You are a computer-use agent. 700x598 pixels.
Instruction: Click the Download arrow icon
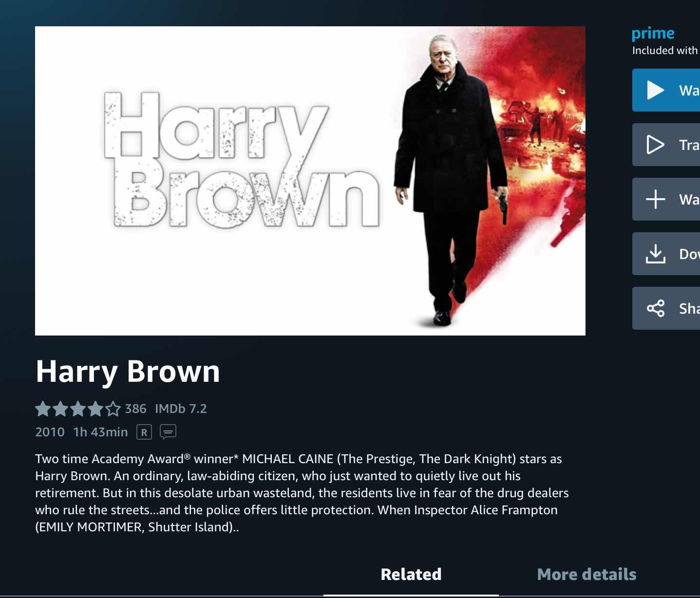tap(655, 254)
